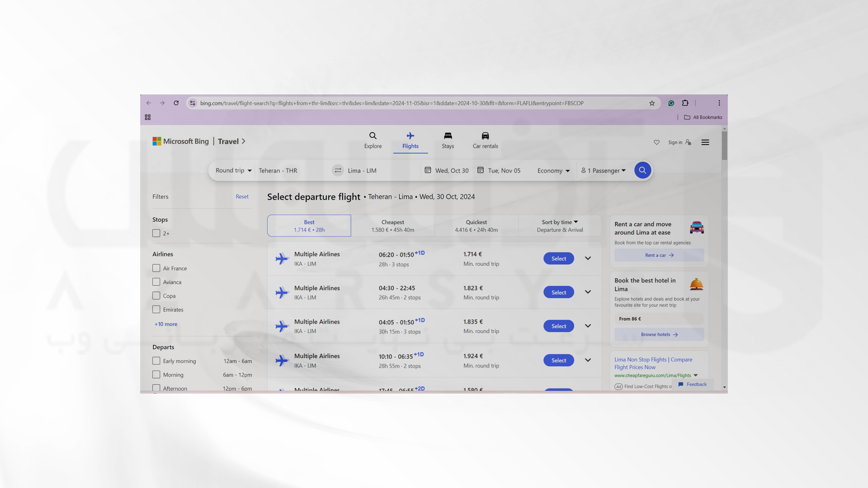The image size is (868, 488).
Task: Check the Afternoon departure filter
Action: click(156, 388)
